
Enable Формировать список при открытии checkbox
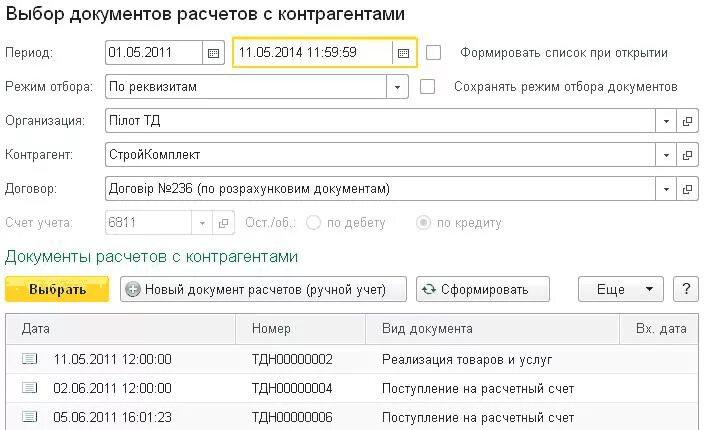tap(433, 53)
